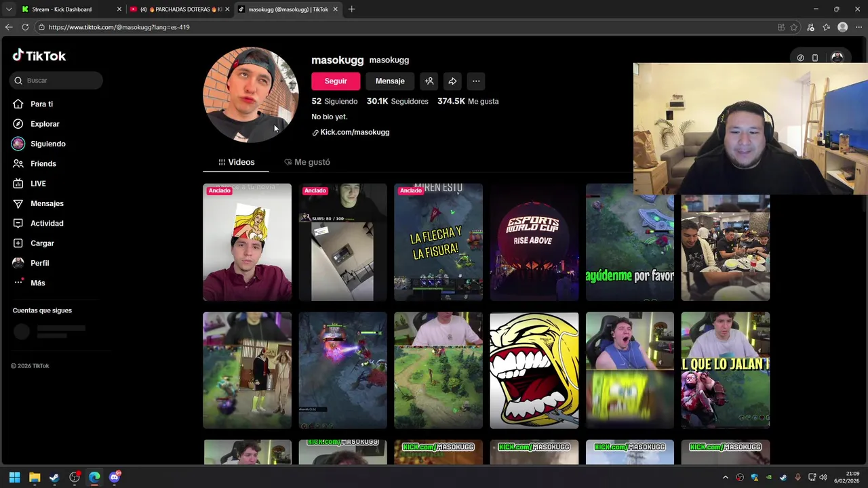Image resolution: width=868 pixels, height=488 pixels.
Task: Open the pinned She-Ra sticker video
Action: (x=247, y=242)
